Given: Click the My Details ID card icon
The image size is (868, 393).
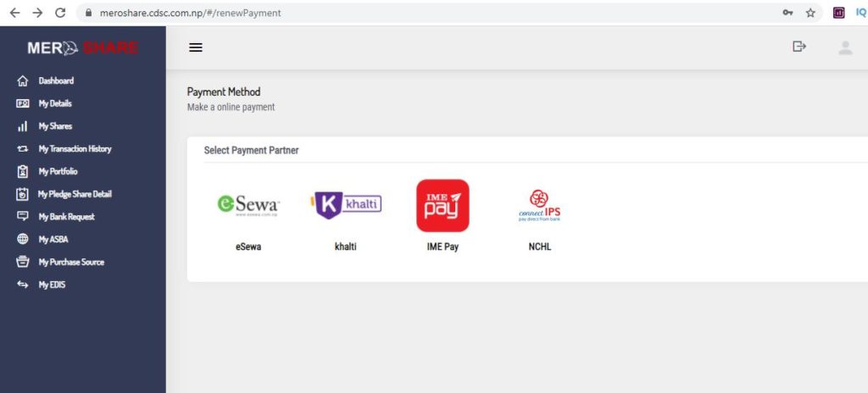Looking at the screenshot, I should coord(23,103).
